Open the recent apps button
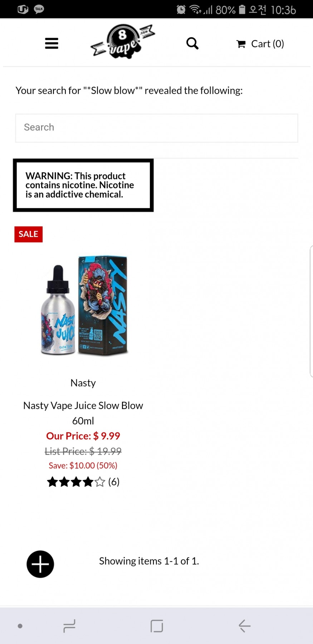313x644 pixels. (69, 626)
